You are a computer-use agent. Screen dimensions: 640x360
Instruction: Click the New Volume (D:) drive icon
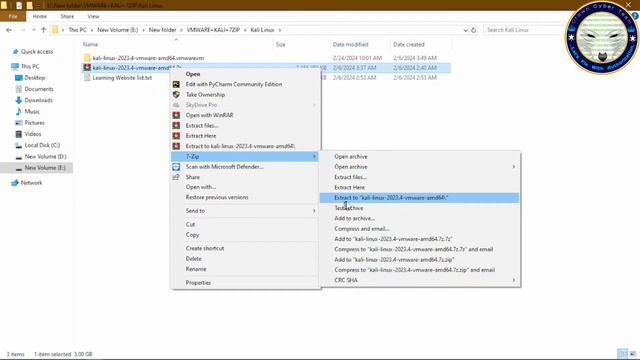pyautogui.click(x=19, y=157)
